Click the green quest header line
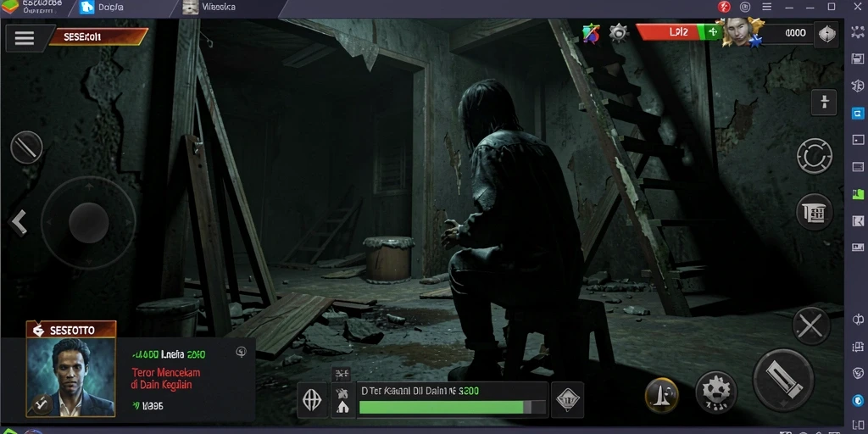 click(x=169, y=354)
